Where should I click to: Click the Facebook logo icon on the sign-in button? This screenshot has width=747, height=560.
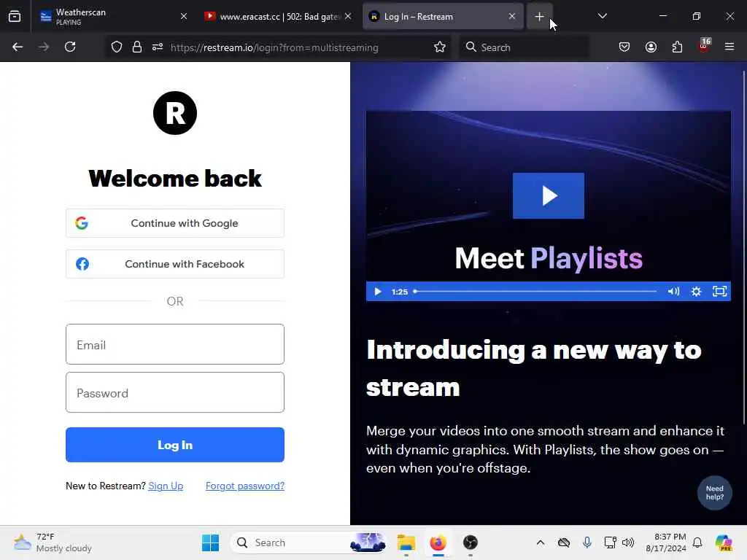[x=82, y=264]
